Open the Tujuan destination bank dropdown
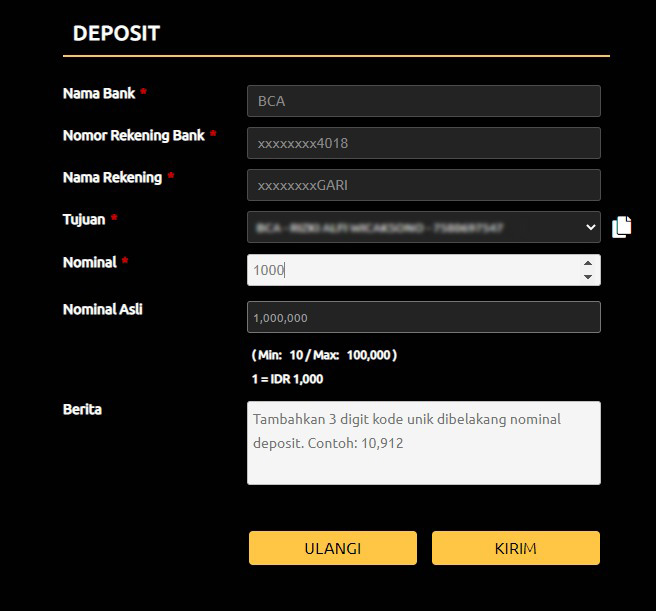Image resolution: width=656 pixels, height=611 pixels. (x=410, y=228)
